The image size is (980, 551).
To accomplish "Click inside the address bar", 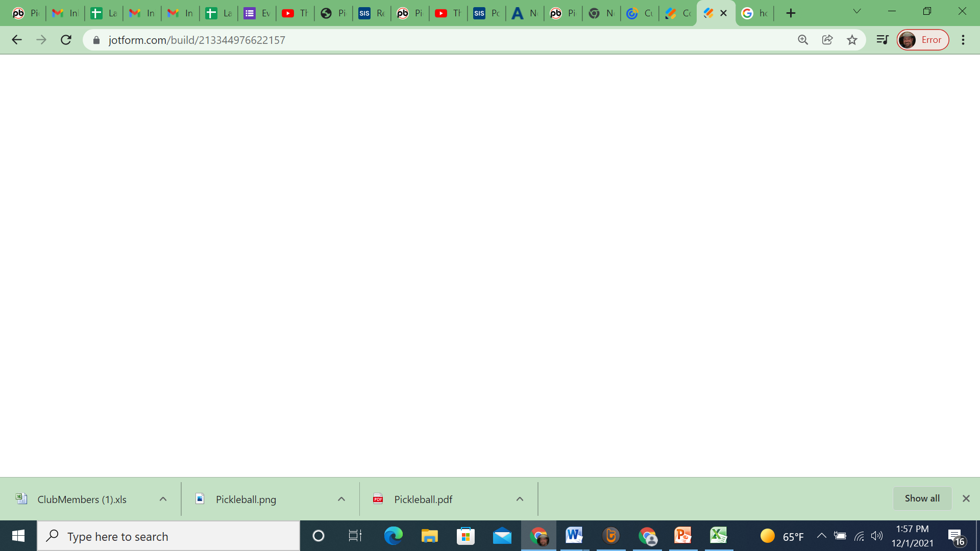I will [357, 40].
